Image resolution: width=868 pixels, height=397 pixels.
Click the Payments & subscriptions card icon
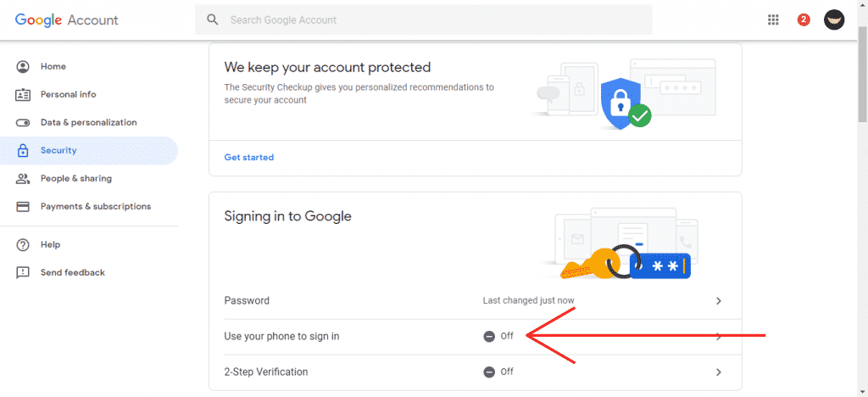23,206
